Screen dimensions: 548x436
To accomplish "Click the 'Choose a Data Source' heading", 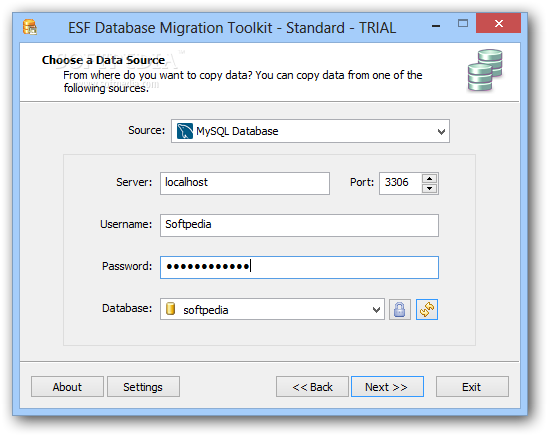I will (103, 60).
